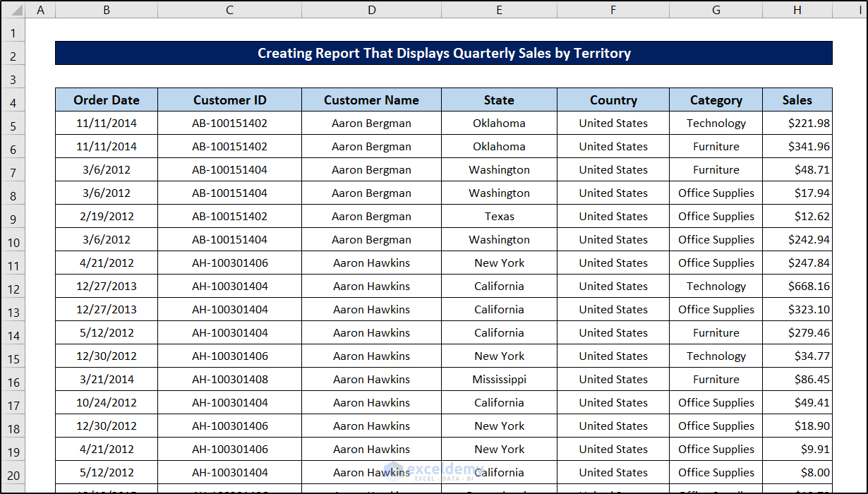Click the cell containing $221.98
The width and height of the screenshot is (868, 494).
797,123
